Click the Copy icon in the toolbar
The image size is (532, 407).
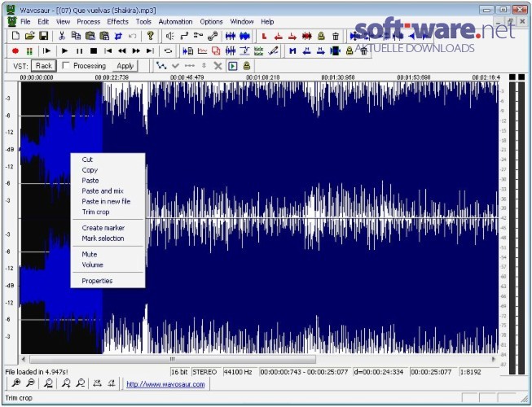[76, 36]
